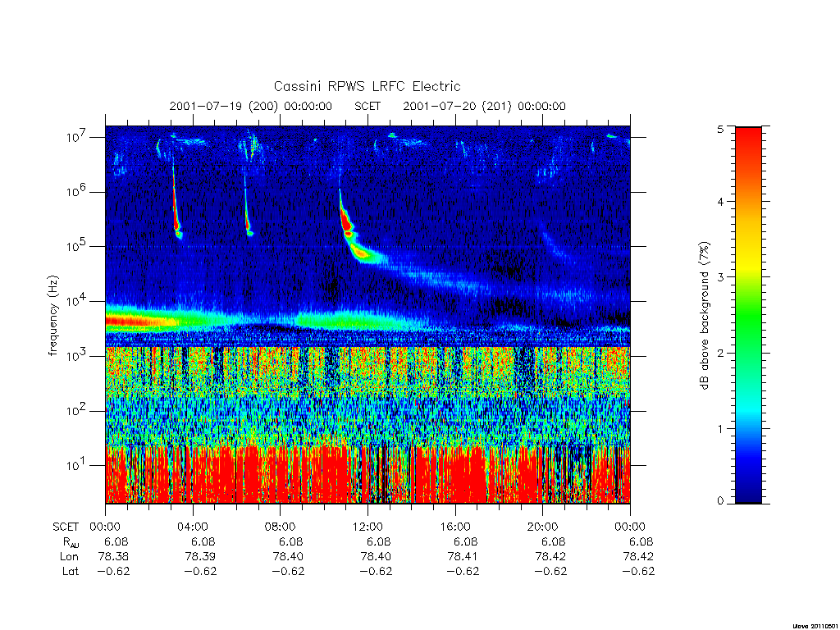Click the color bar tick label "2"
Screen dimensions: 840x630
coord(720,353)
